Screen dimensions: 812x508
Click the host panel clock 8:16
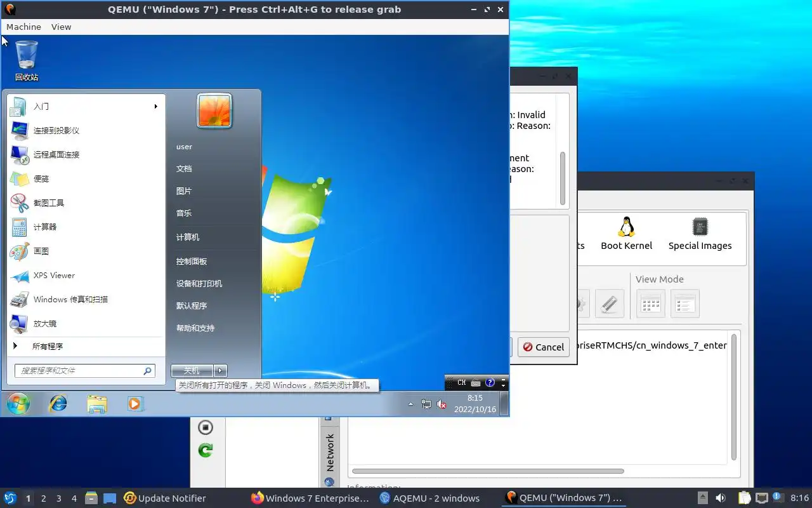tap(800, 498)
